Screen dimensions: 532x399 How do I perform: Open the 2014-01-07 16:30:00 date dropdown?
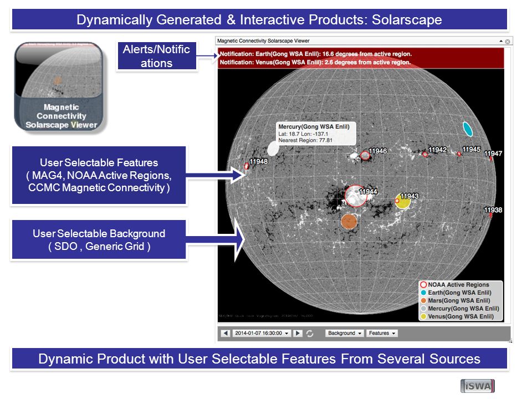[x=262, y=333]
